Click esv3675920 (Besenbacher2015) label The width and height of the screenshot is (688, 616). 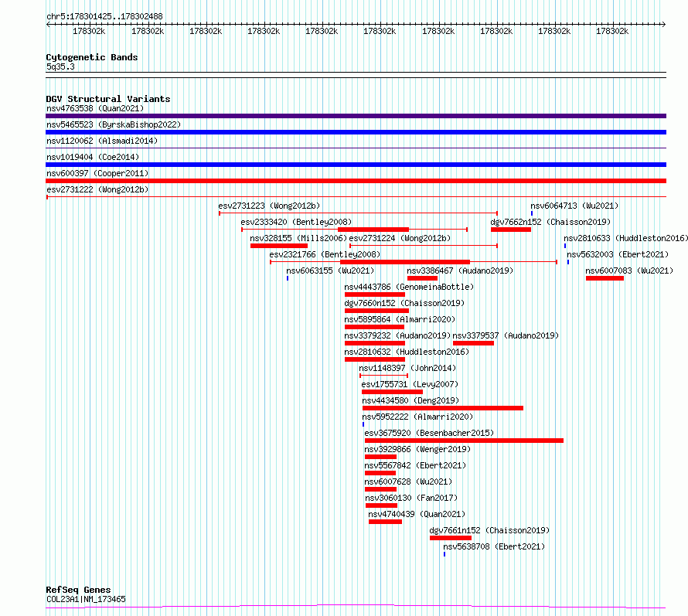point(429,433)
